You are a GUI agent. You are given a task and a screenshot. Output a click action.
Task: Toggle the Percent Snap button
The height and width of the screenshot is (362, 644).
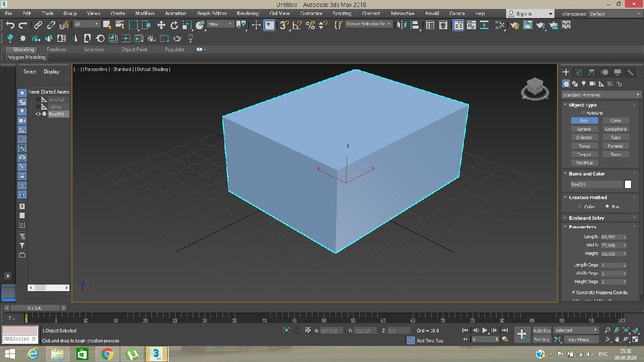(310, 25)
